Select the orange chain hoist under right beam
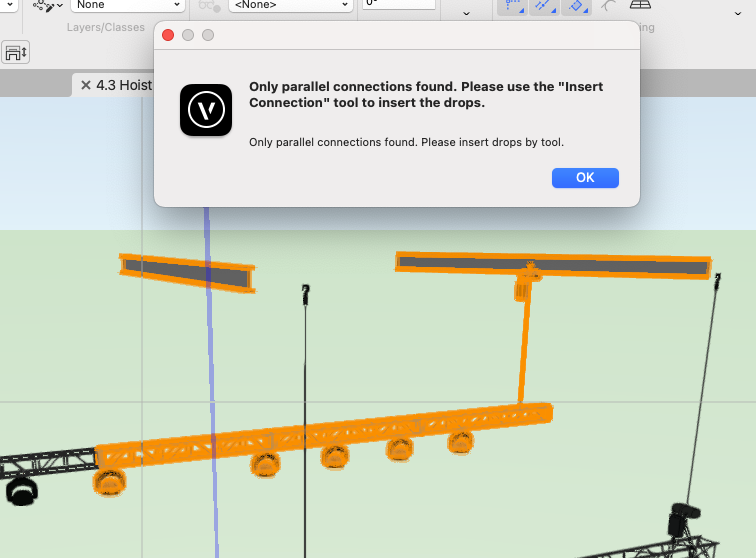The width and height of the screenshot is (756, 558). tap(523, 289)
